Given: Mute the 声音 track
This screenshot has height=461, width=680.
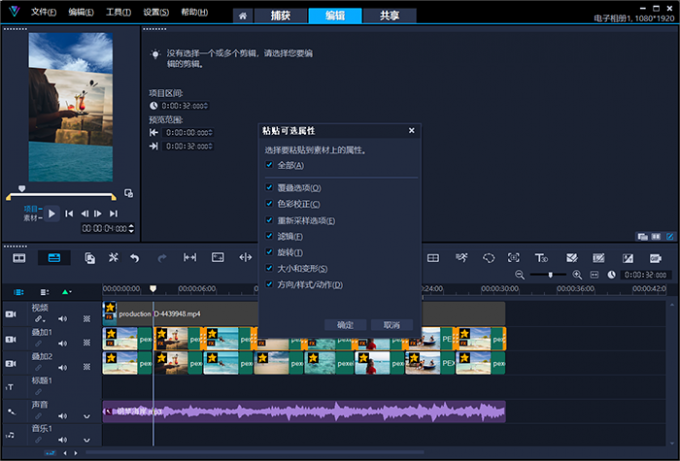Looking at the screenshot, I should [x=63, y=416].
